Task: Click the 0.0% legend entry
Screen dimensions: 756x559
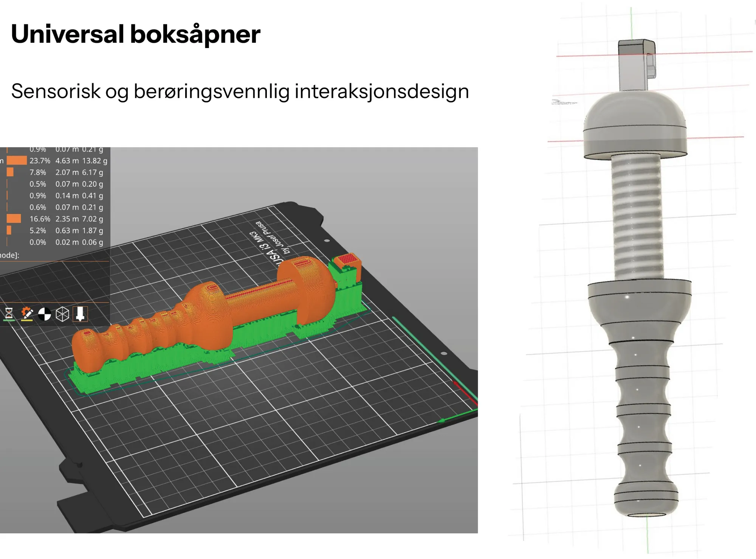Action: [37, 241]
